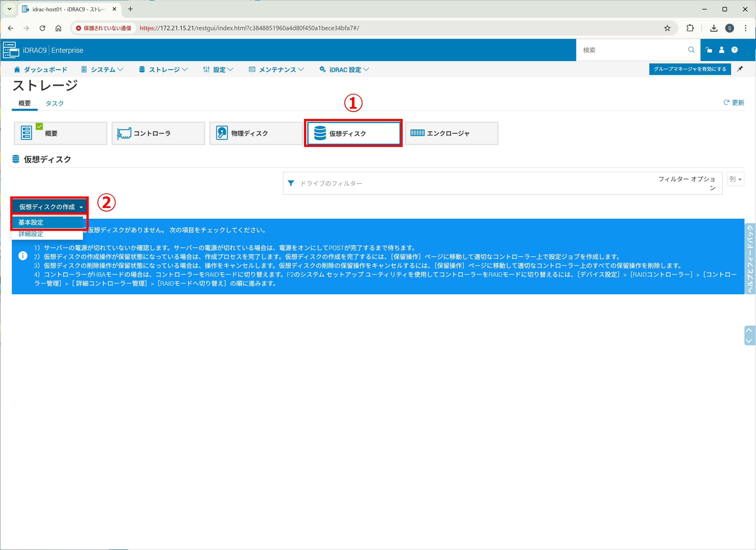Click the グループマネージャを有効にする button
This screenshot has height=550, width=756.
[690, 69]
